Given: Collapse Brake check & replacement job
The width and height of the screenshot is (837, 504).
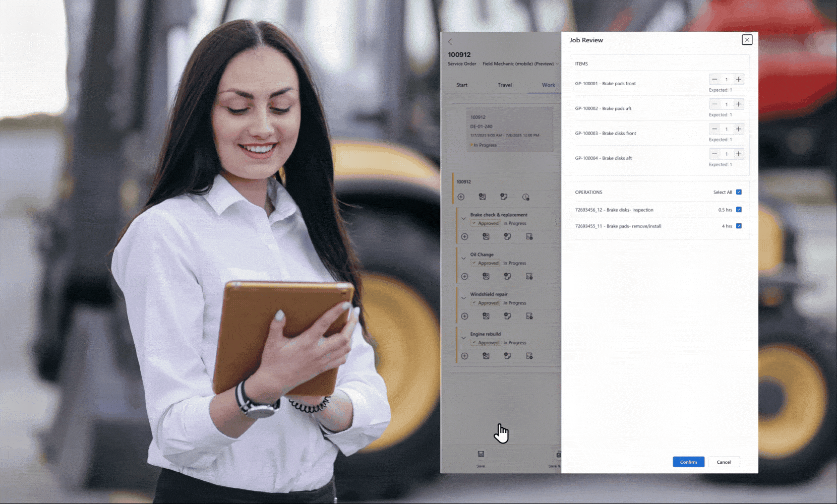Looking at the screenshot, I should coord(463,219).
